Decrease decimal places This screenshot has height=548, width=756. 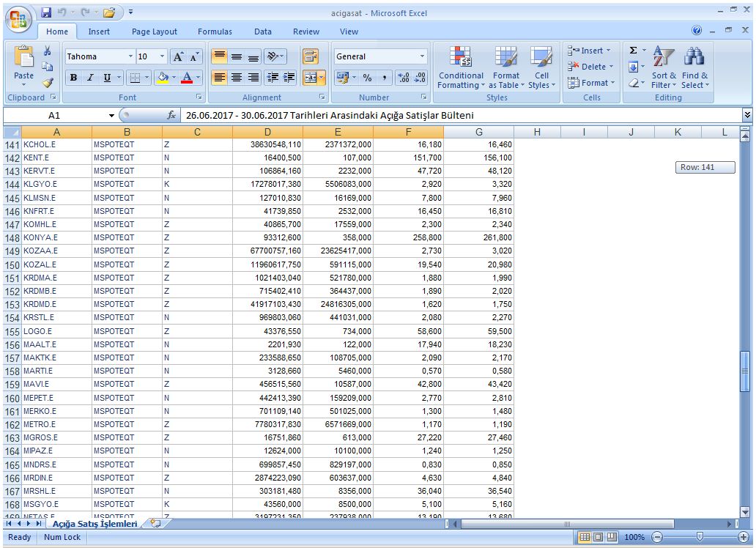point(420,77)
